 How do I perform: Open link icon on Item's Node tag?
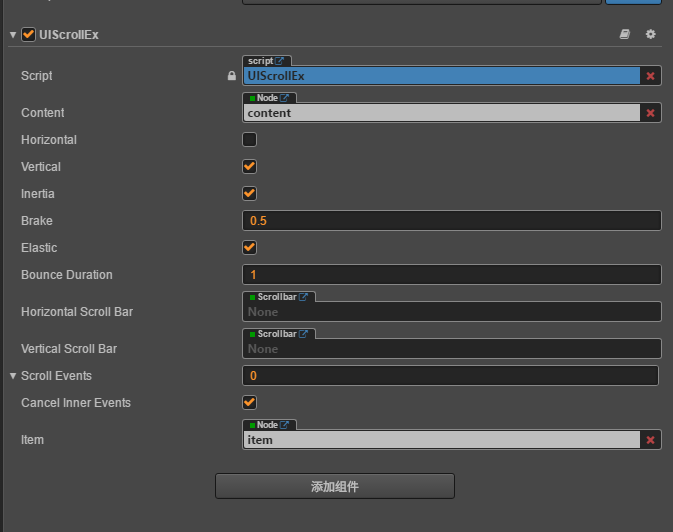click(x=284, y=425)
